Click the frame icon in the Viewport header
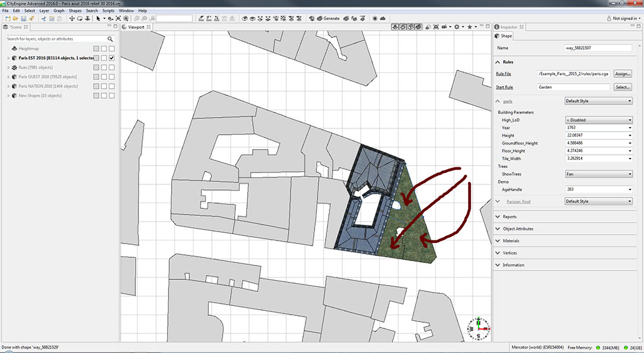This screenshot has width=644, height=353. pos(436,26)
